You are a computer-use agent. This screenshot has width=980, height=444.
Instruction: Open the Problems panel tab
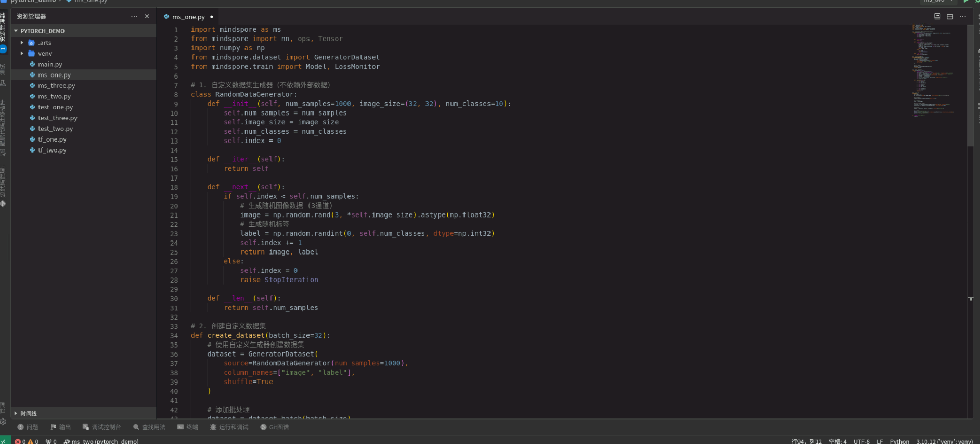point(28,427)
